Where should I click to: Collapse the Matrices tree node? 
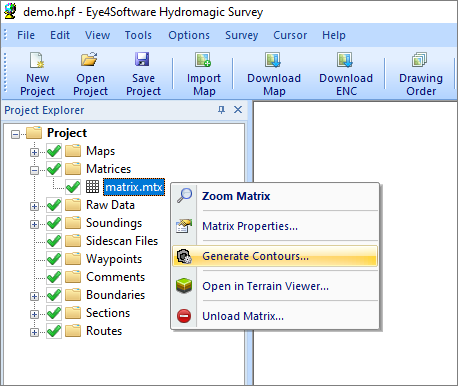coord(34,170)
